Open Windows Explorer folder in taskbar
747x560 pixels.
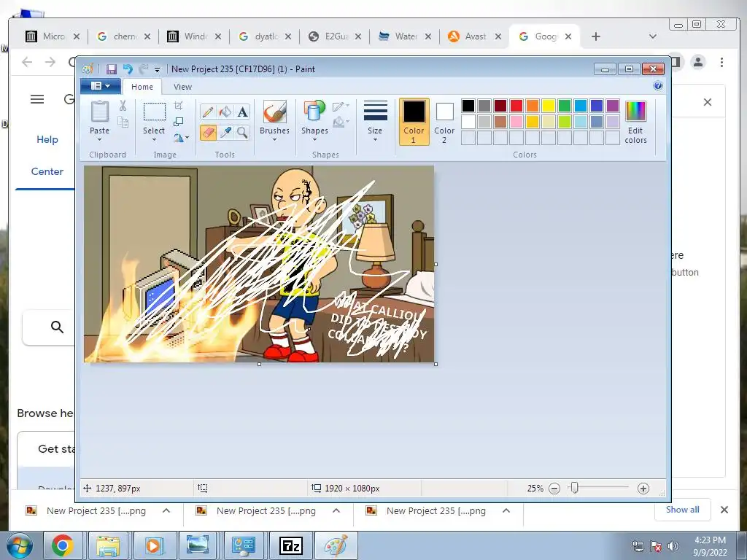[108, 545]
